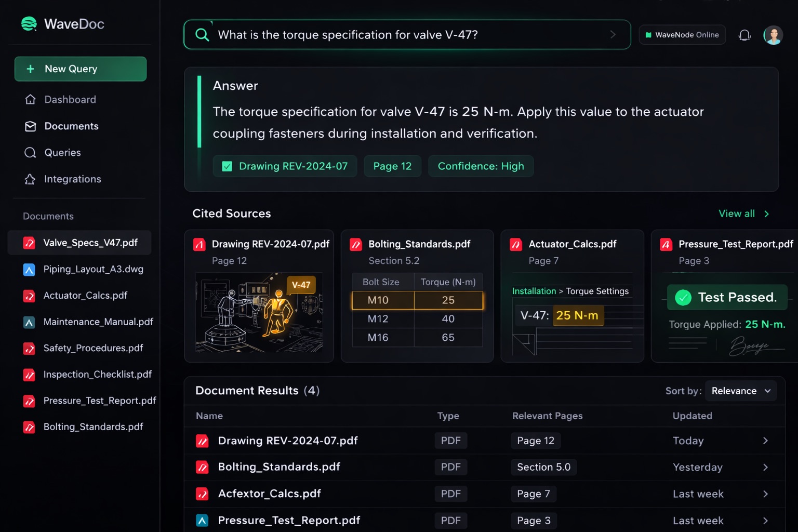The width and height of the screenshot is (798, 532).
Task: Open Integrations via the star icon
Action: (30, 179)
